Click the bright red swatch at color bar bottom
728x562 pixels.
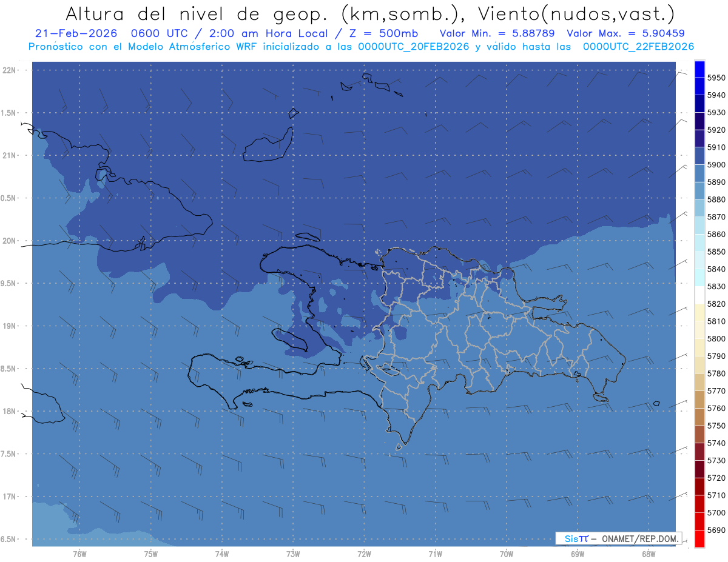(x=699, y=538)
